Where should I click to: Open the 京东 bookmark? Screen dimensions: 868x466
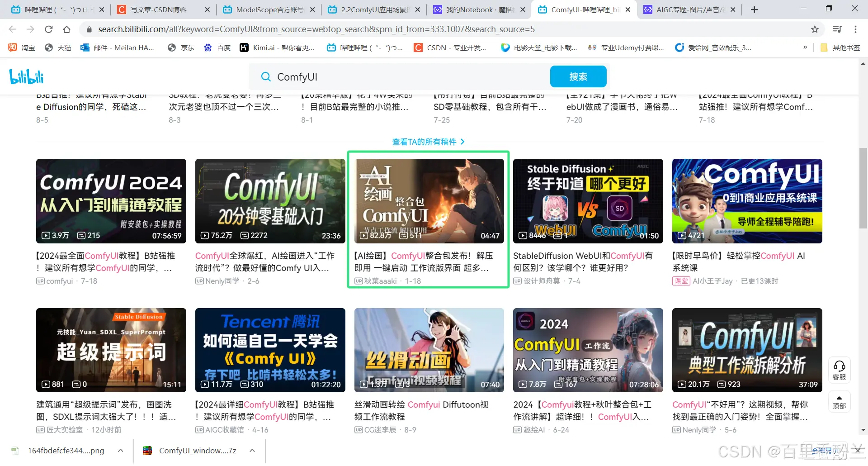(x=181, y=48)
